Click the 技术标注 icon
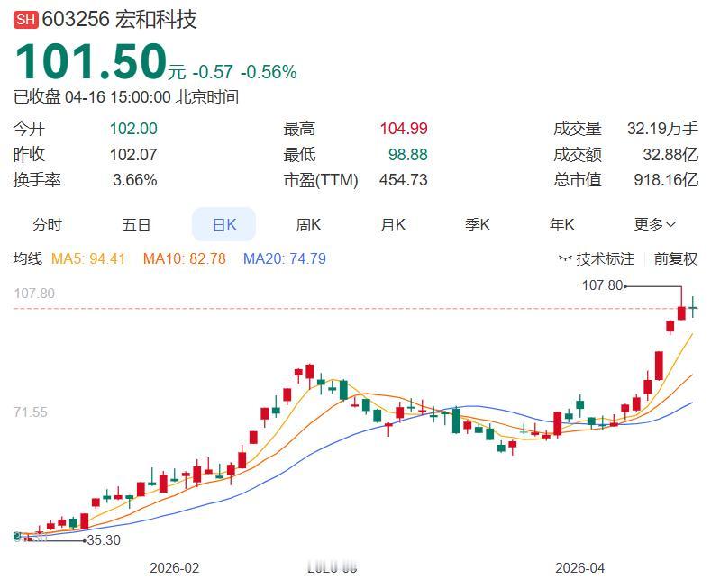 click(x=564, y=258)
